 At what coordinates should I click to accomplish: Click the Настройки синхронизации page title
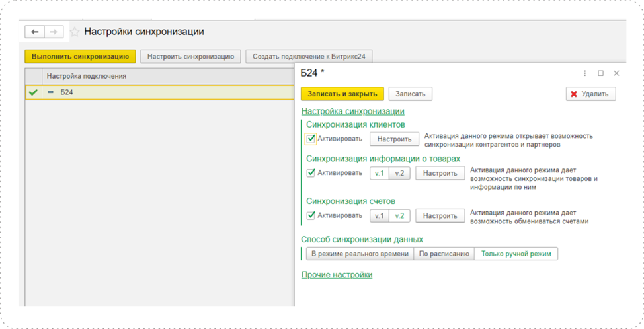(x=144, y=32)
